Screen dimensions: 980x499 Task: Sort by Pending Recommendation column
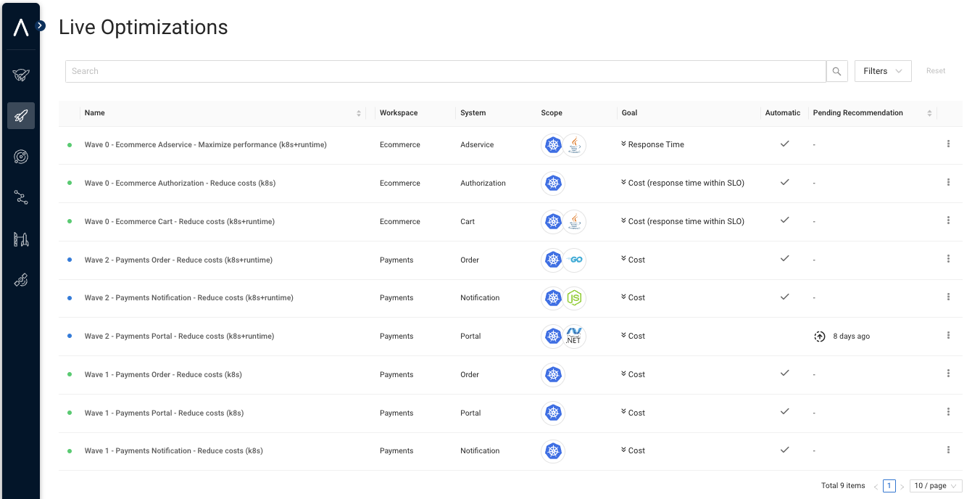[x=929, y=113]
